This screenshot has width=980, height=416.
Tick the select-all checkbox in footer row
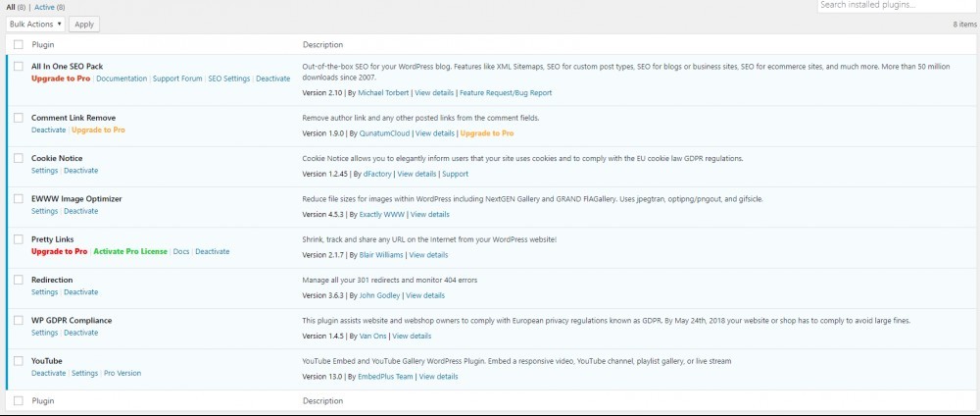coord(18,400)
